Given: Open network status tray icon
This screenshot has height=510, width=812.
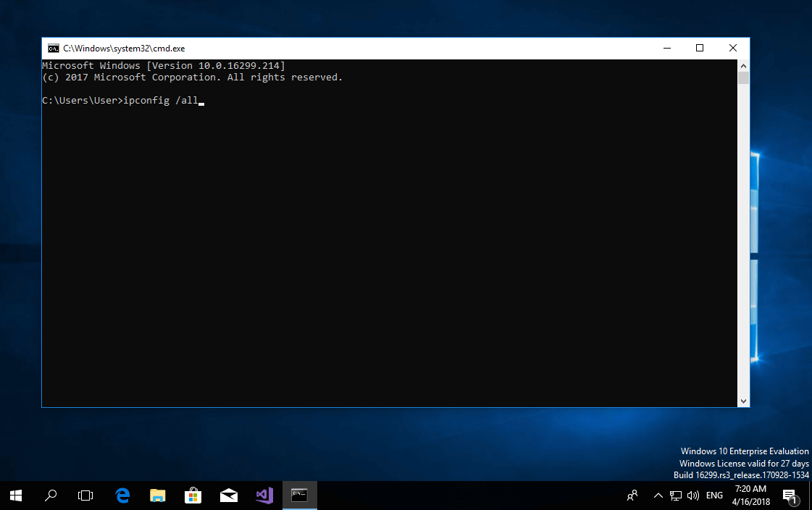Looking at the screenshot, I should [676, 496].
